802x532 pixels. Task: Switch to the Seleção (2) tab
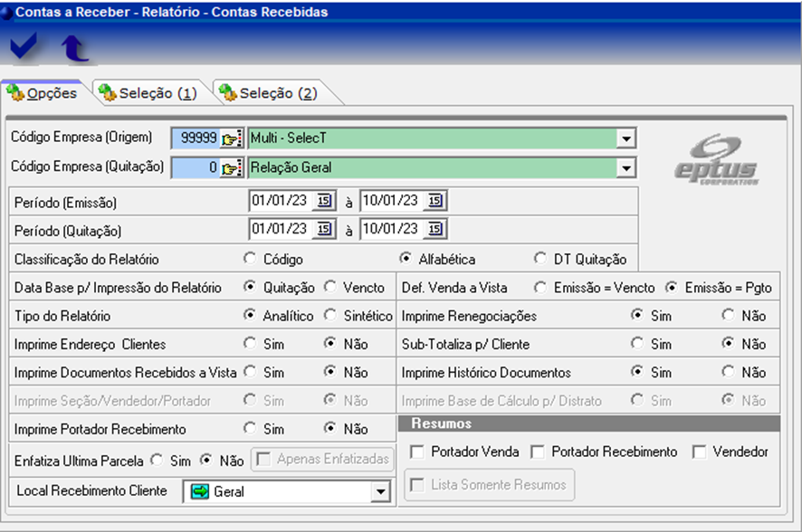point(269,93)
